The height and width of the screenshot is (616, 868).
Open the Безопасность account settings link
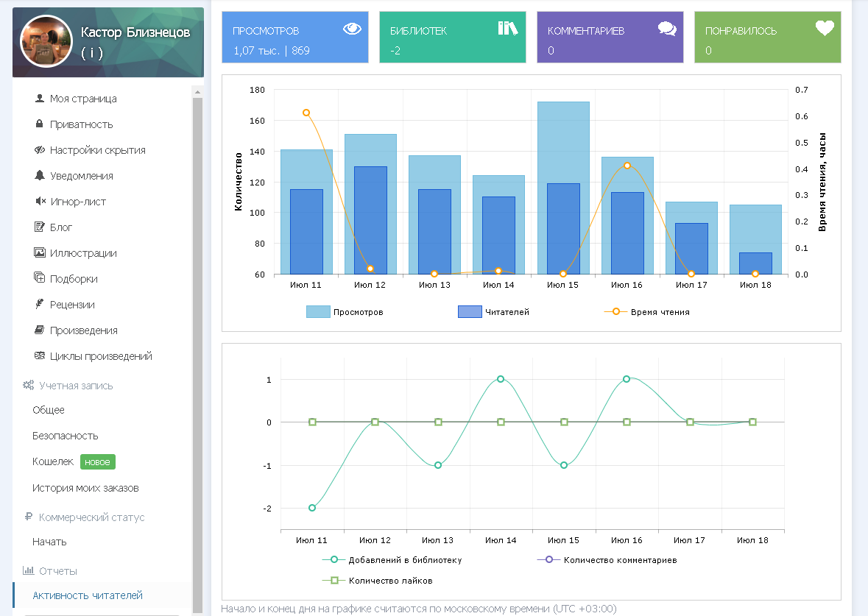(65, 436)
